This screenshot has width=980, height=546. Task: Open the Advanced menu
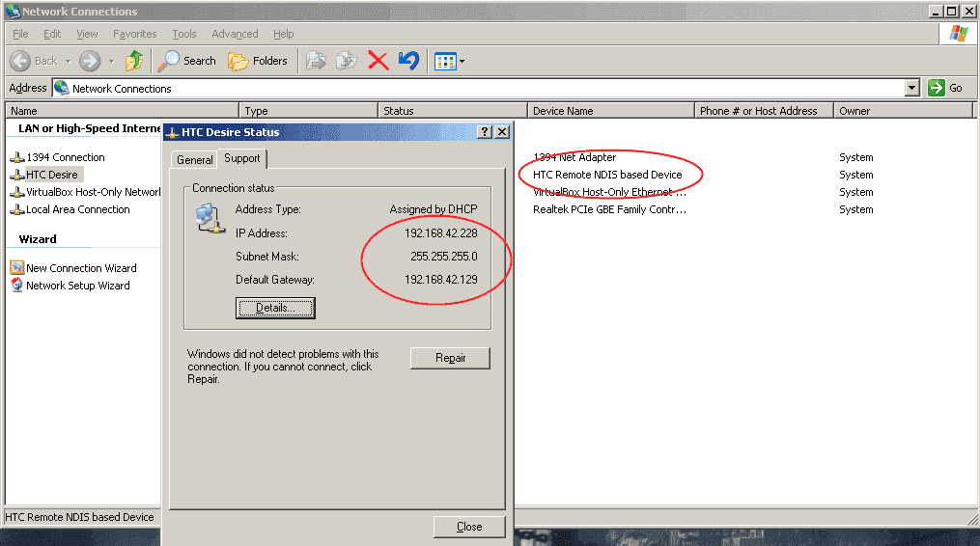click(235, 34)
